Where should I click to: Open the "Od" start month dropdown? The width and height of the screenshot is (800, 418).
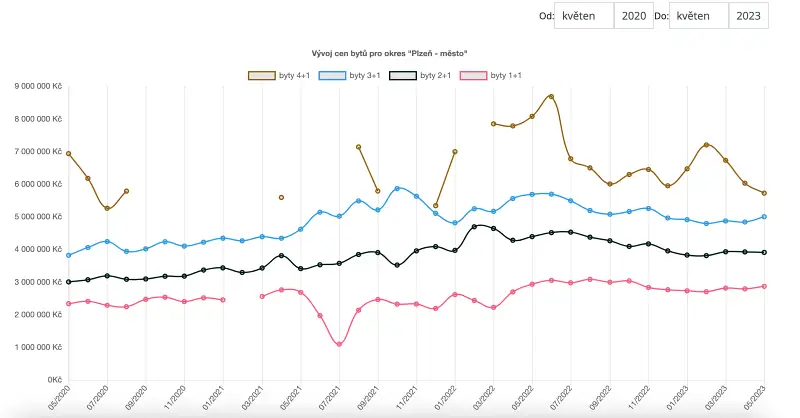point(584,16)
